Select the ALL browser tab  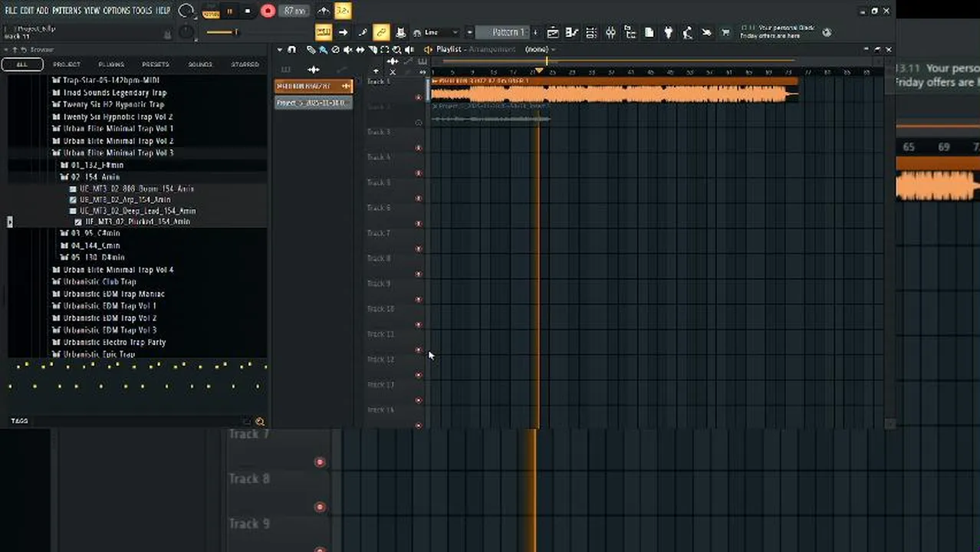(x=21, y=64)
